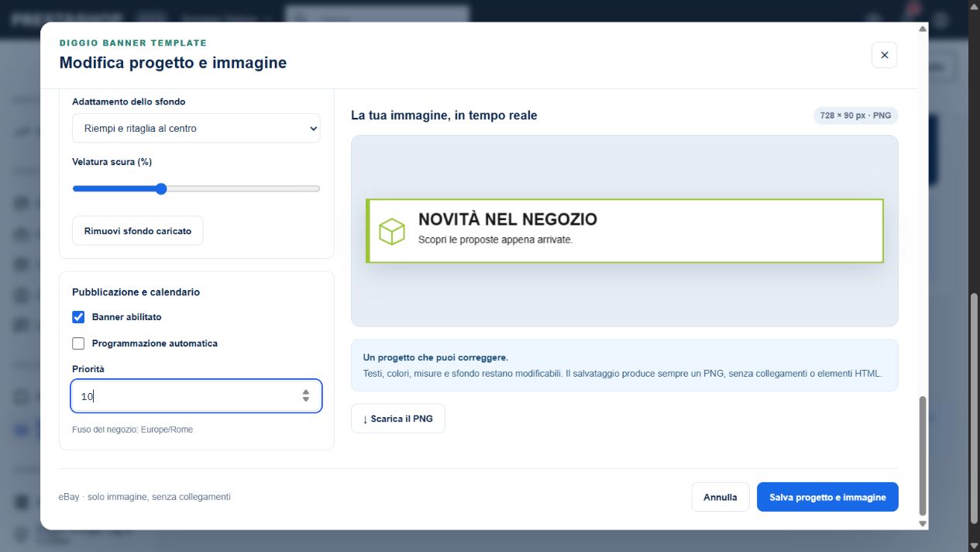980x552 pixels.
Task: Click the dialog scrollbar up arrow
Action: pyautogui.click(x=922, y=29)
